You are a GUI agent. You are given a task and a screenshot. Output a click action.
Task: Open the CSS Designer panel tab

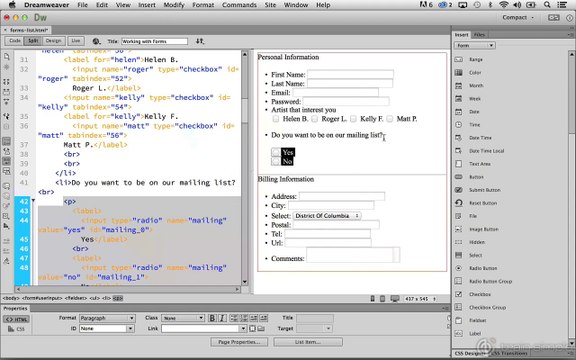pos(470,353)
